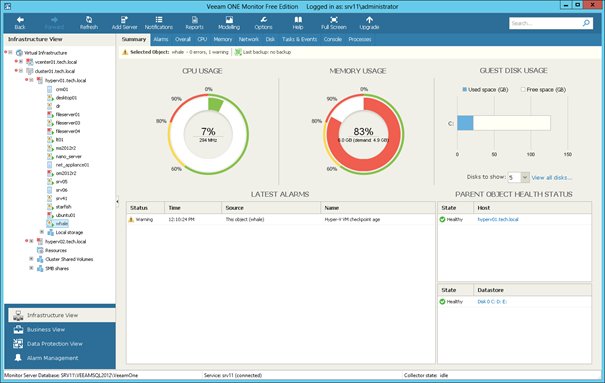Click the Business View briefcase icon

pyautogui.click(x=18, y=329)
